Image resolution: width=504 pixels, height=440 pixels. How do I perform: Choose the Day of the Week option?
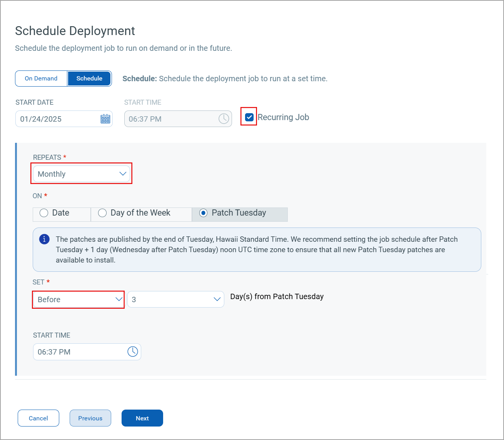point(102,212)
